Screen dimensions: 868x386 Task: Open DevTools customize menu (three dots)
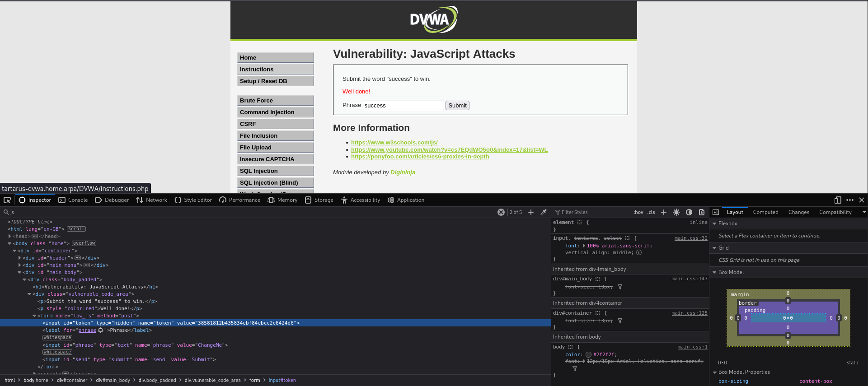pos(849,200)
